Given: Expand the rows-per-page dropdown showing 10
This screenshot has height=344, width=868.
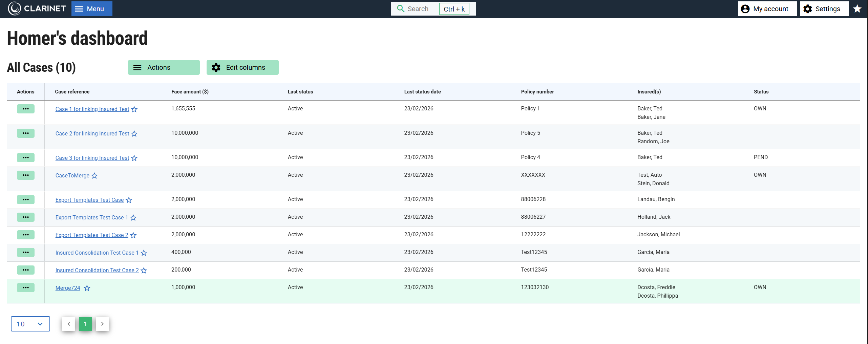Looking at the screenshot, I should 30,324.
